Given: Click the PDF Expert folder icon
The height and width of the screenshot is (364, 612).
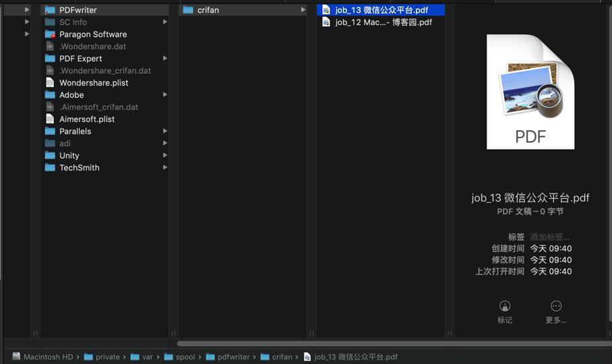Looking at the screenshot, I should coord(50,59).
